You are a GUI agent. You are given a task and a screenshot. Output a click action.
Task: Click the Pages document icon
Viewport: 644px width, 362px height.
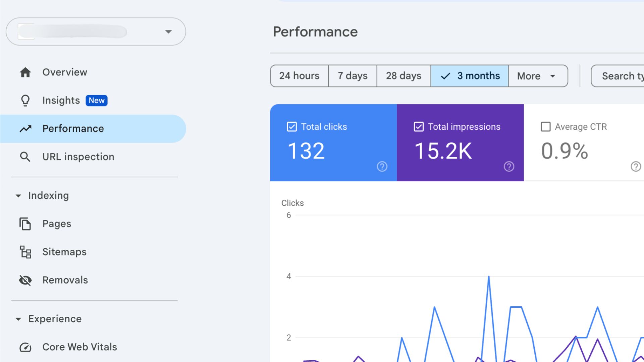[25, 224]
